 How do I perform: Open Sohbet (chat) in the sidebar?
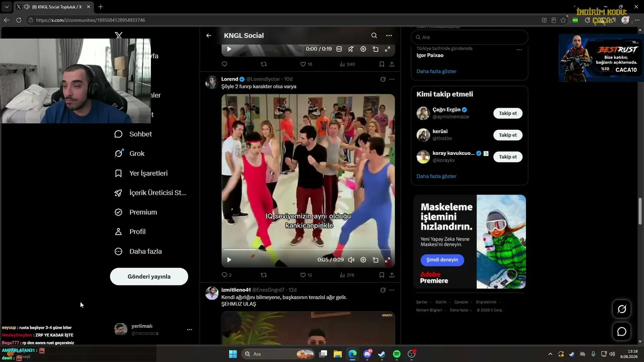(133, 134)
